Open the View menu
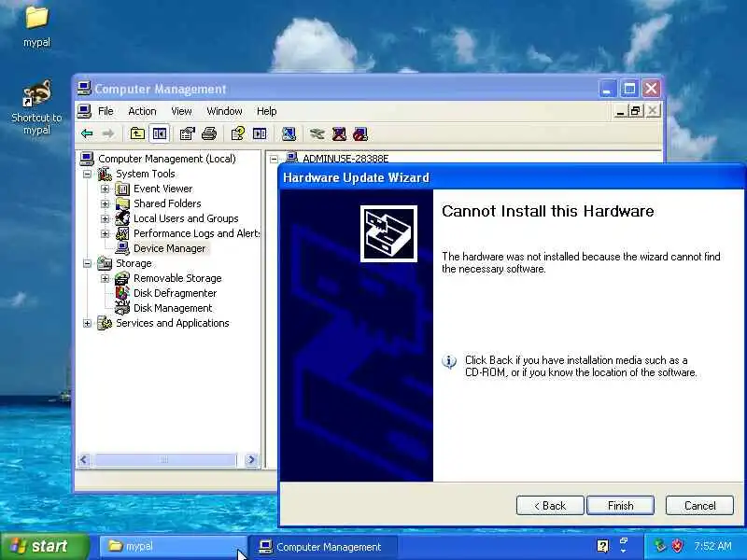Image resolution: width=747 pixels, height=560 pixels. [181, 111]
